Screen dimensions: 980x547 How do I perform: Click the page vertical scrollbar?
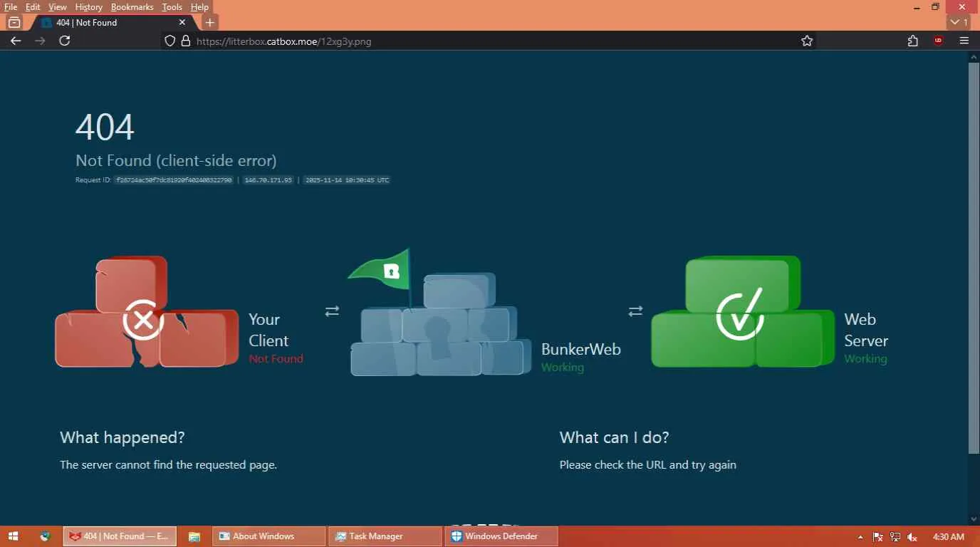pos(974,256)
